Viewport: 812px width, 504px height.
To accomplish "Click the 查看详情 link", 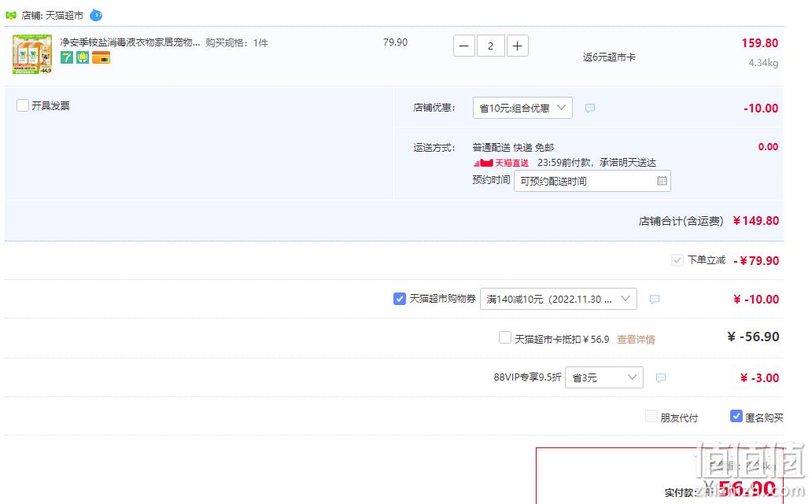I will pos(636,340).
